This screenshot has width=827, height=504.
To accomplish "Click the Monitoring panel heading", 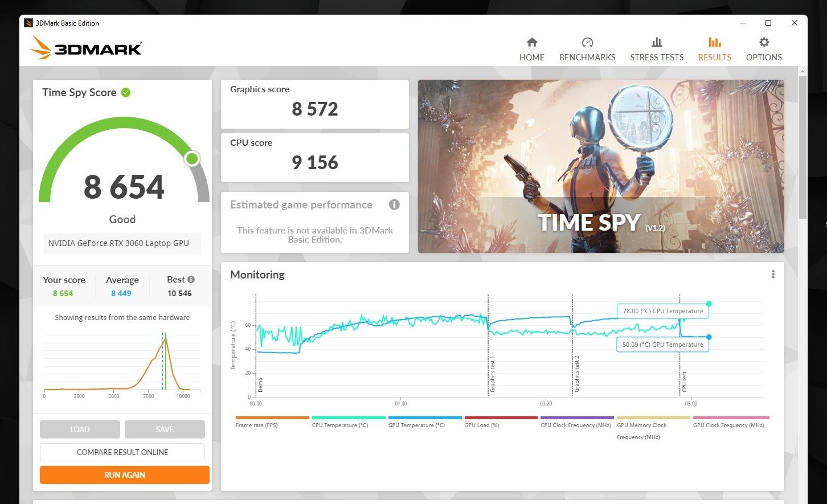I will pyautogui.click(x=257, y=274).
